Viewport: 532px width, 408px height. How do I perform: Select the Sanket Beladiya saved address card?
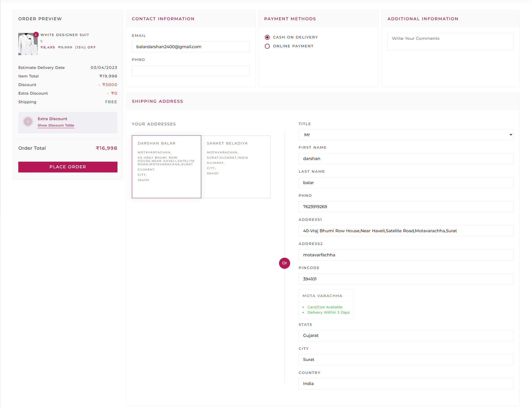(236, 167)
